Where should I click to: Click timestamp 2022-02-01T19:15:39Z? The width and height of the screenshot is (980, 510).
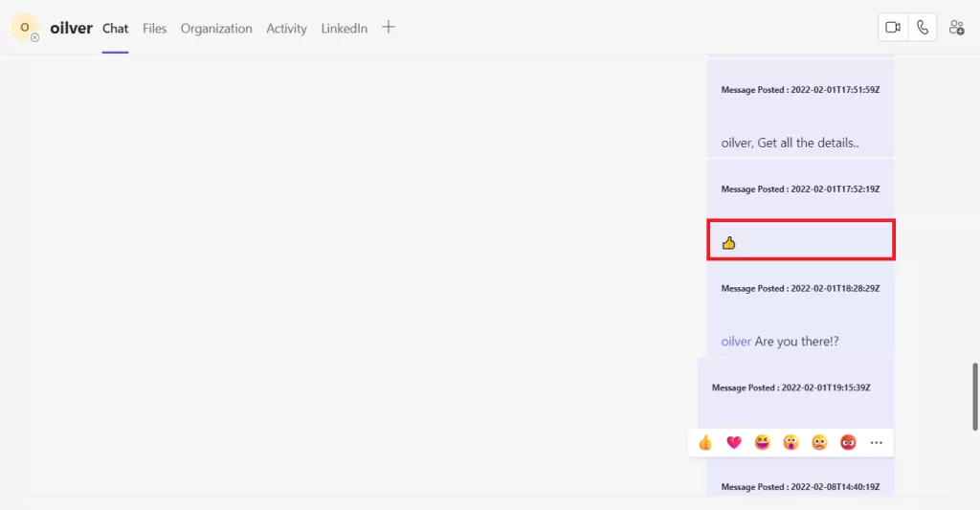pos(826,388)
